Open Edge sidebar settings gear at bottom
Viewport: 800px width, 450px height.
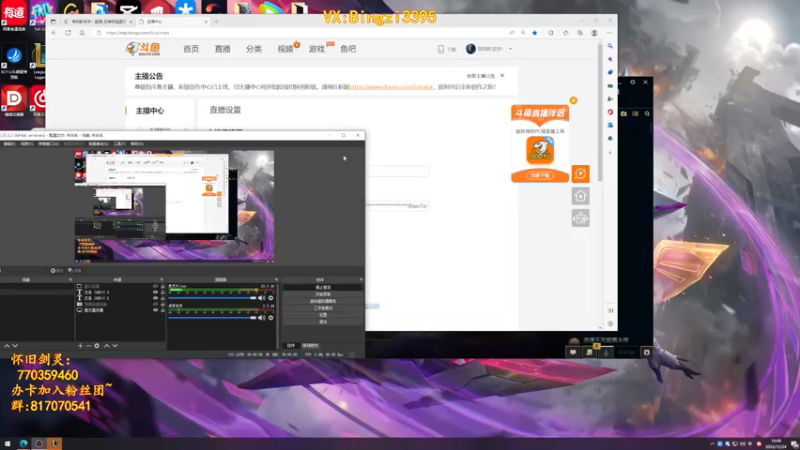pos(610,323)
